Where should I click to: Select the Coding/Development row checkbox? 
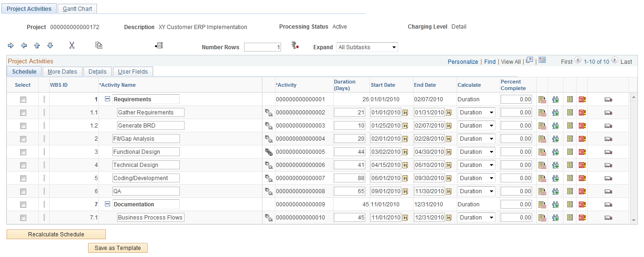[23, 179]
